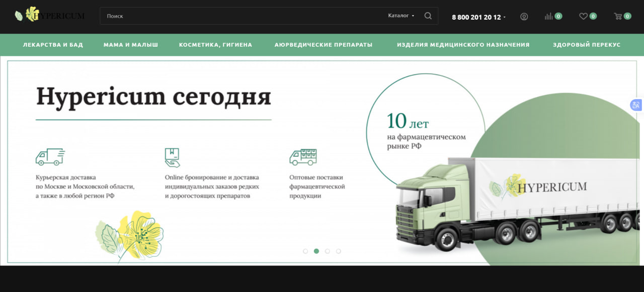Click the translate extension icon at right edge
Screen dimensions: 644x292
(x=636, y=105)
